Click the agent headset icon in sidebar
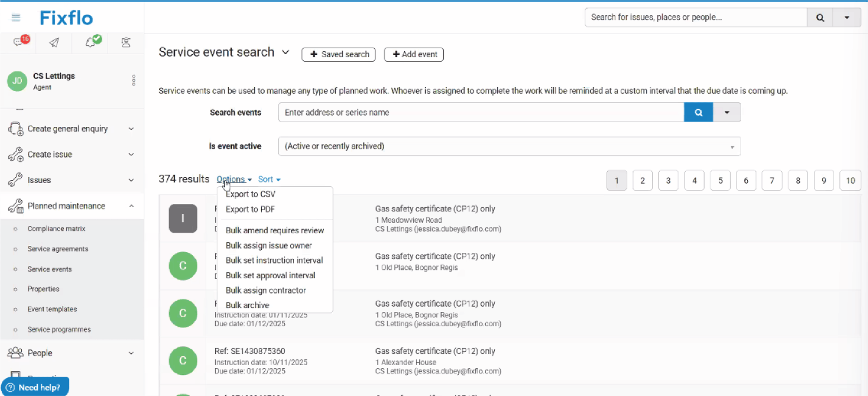 pos(126,42)
